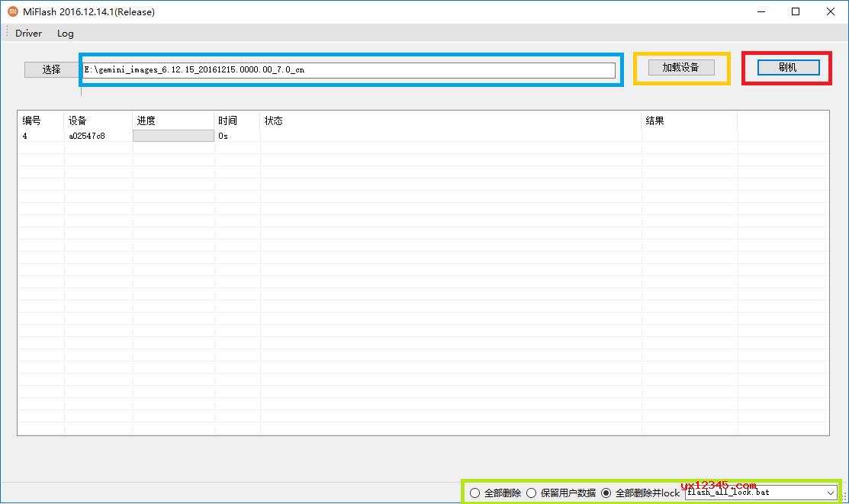Viewport: 849px width, 504px height.
Task: Minimize the MiFlash window
Action: coord(761,11)
